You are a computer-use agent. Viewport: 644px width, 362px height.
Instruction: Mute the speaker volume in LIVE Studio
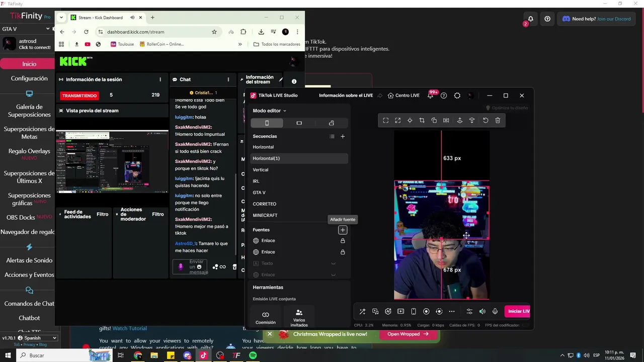tap(482, 312)
